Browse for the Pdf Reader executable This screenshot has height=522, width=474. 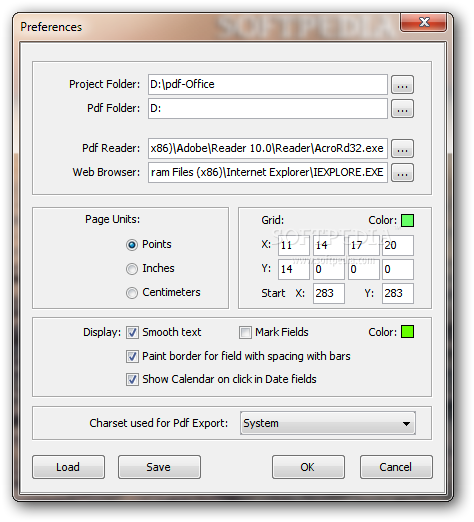click(402, 149)
